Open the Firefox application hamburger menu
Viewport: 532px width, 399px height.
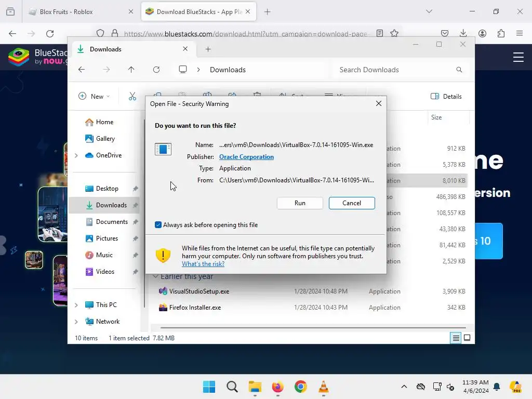520,33
